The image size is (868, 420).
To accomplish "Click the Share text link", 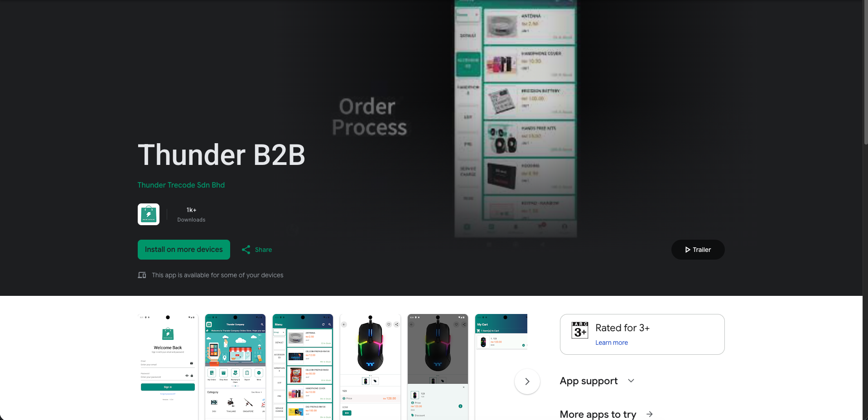I will 263,250.
